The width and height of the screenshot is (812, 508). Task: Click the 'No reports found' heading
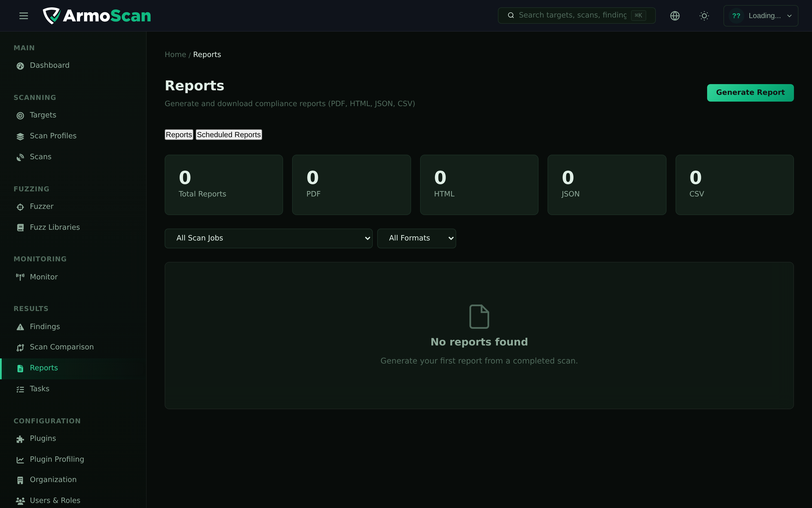pyautogui.click(x=479, y=342)
